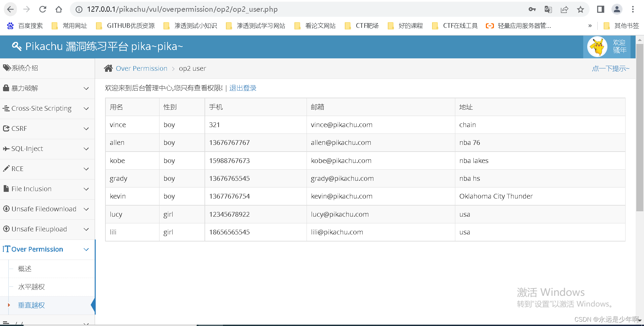The width and height of the screenshot is (644, 326).
Task: Expand the SQL-Inject sidebar section
Action: [x=47, y=149]
